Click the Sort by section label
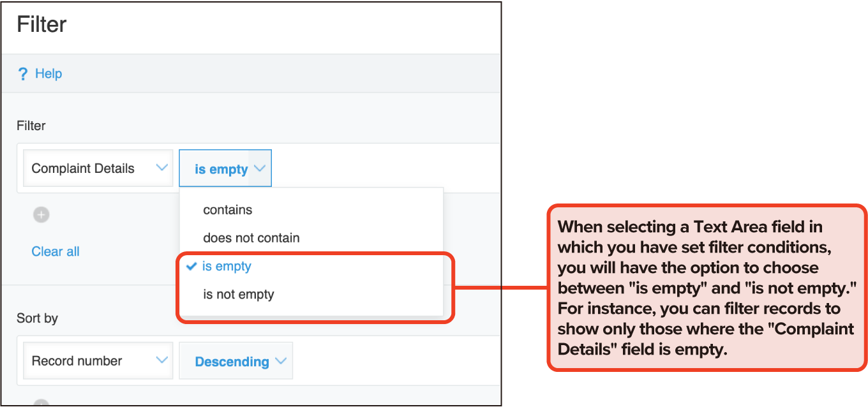868x407 pixels. click(x=37, y=318)
